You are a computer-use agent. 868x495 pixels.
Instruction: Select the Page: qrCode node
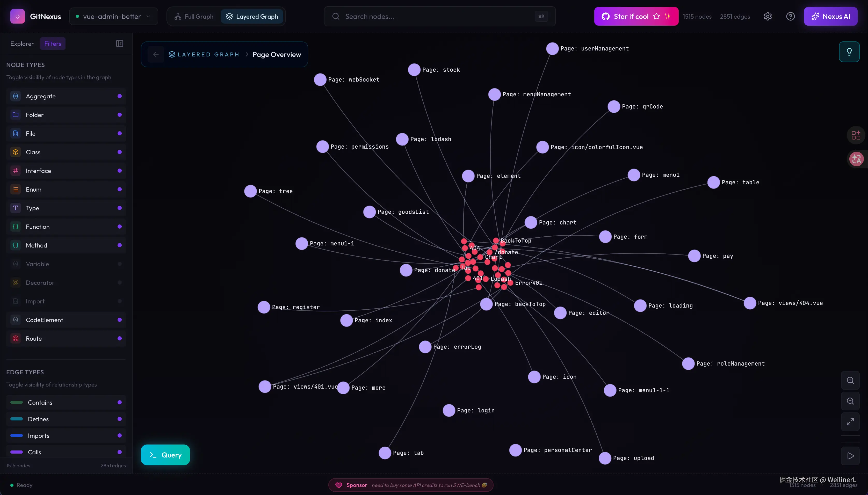tap(614, 106)
